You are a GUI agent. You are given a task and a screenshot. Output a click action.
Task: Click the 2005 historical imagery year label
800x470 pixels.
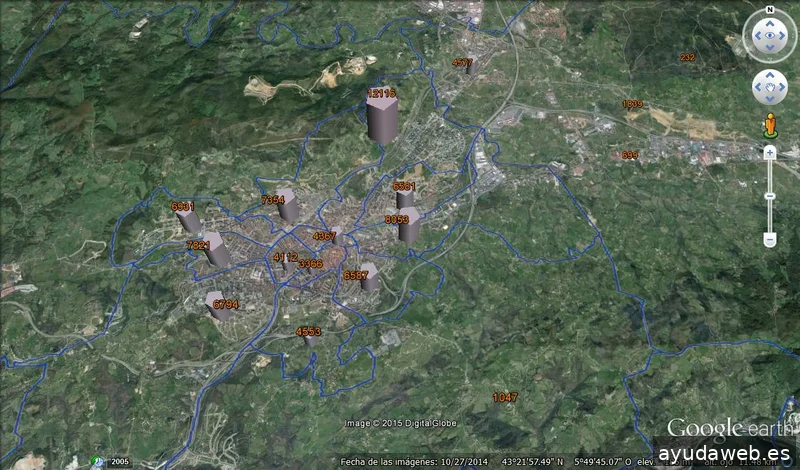[x=120, y=462]
